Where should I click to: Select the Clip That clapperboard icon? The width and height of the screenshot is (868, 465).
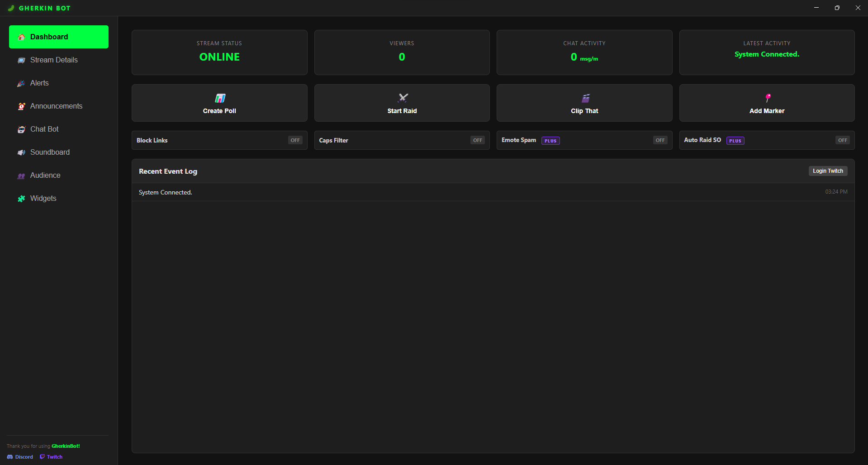(584, 97)
